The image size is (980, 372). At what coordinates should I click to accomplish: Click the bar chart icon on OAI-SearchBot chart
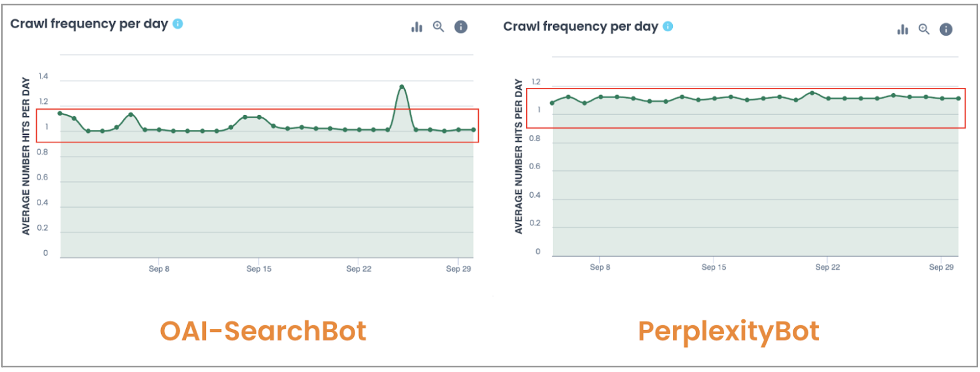coord(416,27)
